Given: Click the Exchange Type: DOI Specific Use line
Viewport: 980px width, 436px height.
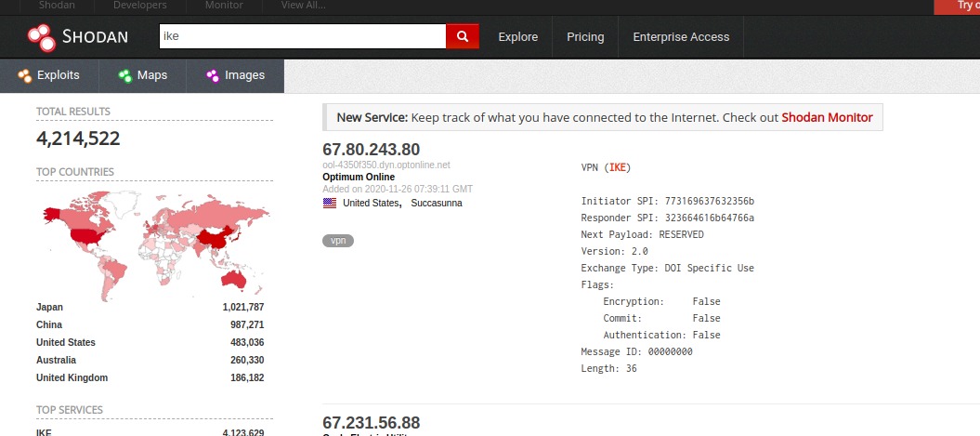Looking at the screenshot, I should coord(668,268).
